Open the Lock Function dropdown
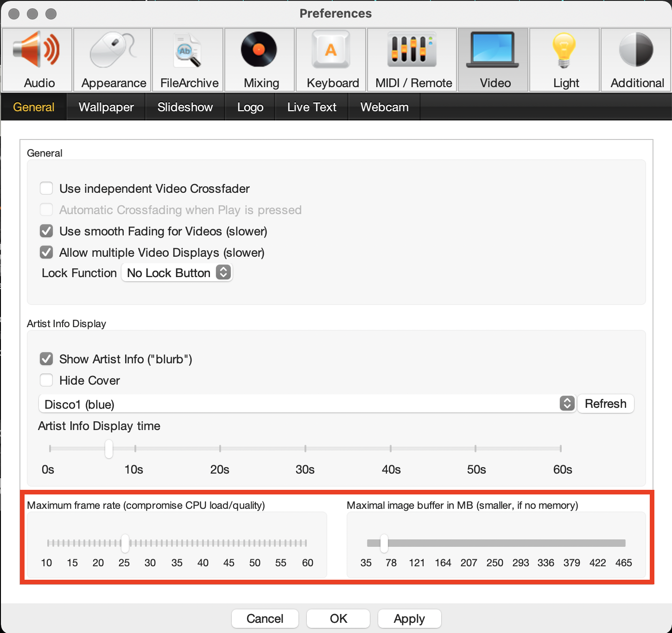 177,273
